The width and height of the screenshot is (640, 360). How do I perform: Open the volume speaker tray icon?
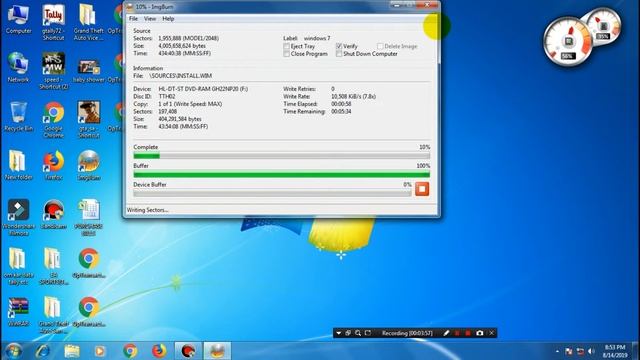tap(591, 351)
